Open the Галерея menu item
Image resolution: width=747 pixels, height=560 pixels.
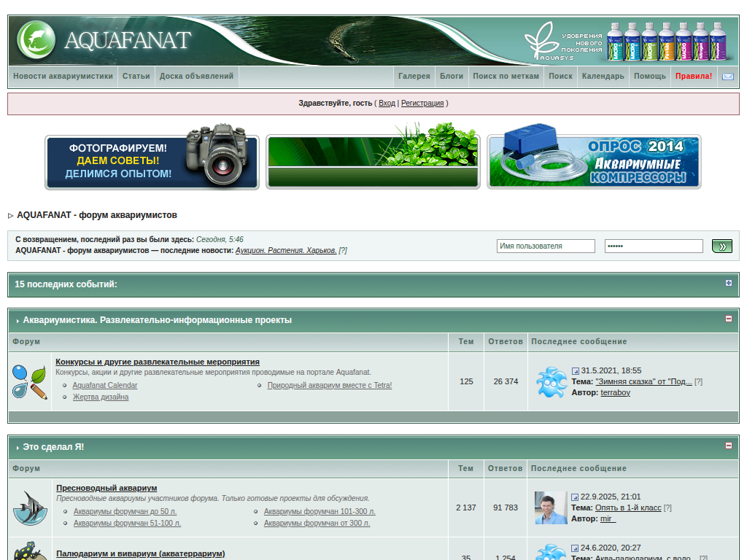[414, 76]
